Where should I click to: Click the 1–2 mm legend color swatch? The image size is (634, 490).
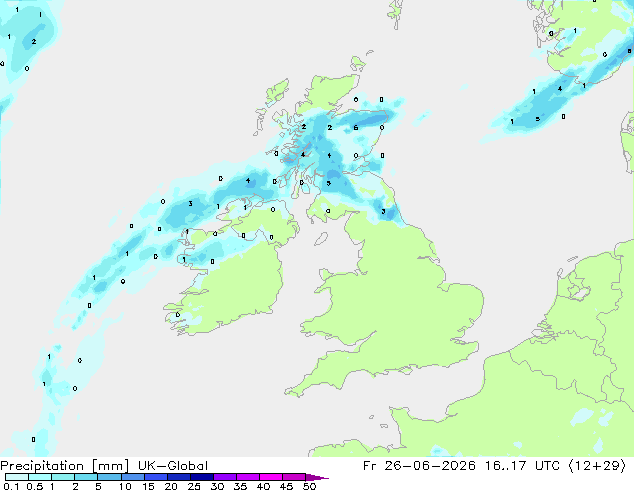[x=63, y=477]
